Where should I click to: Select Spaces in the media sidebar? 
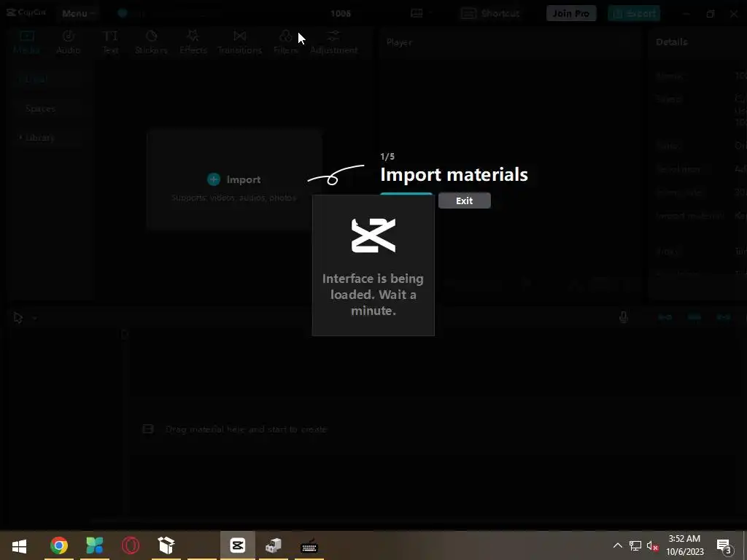click(41, 109)
